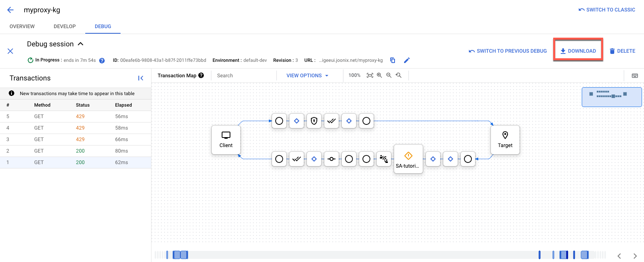Open the VIEW OPTIONS dropdown
Screen dimensions: 644x262
[307, 75]
